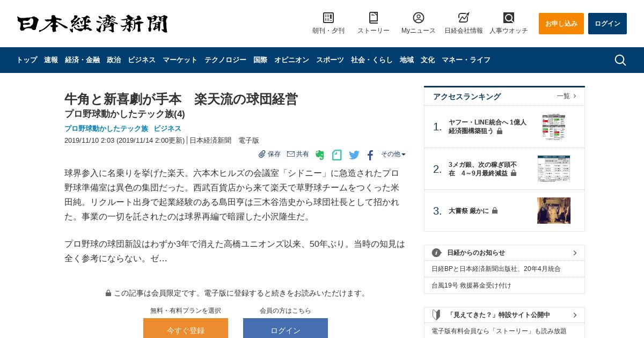Expand the その他 share dropdown

pyautogui.click(x=393, y=154)
